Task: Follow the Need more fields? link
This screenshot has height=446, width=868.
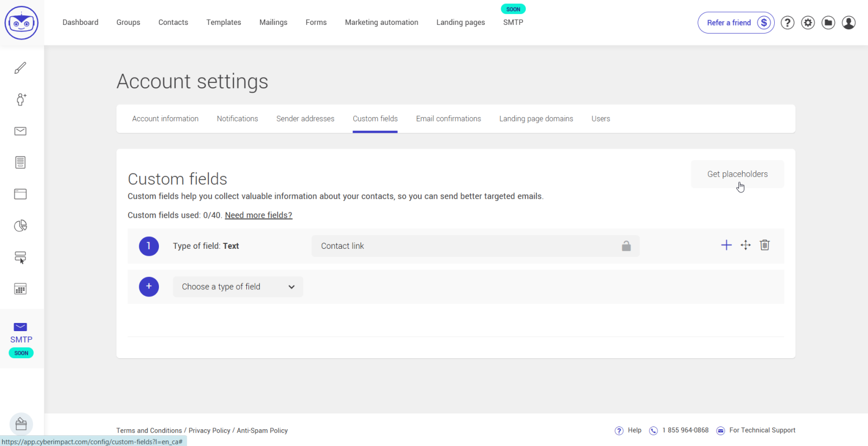Action: tap(258, 215)
